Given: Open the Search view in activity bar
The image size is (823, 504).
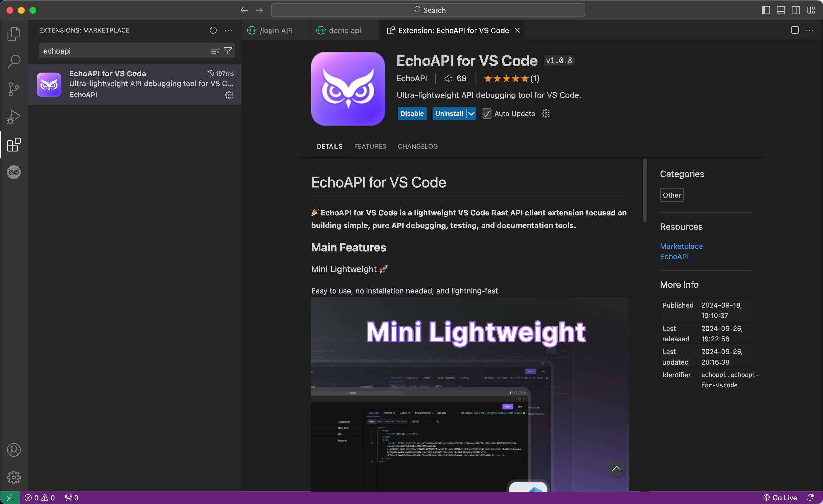Looking at the screenshot, I should [14, 61].
